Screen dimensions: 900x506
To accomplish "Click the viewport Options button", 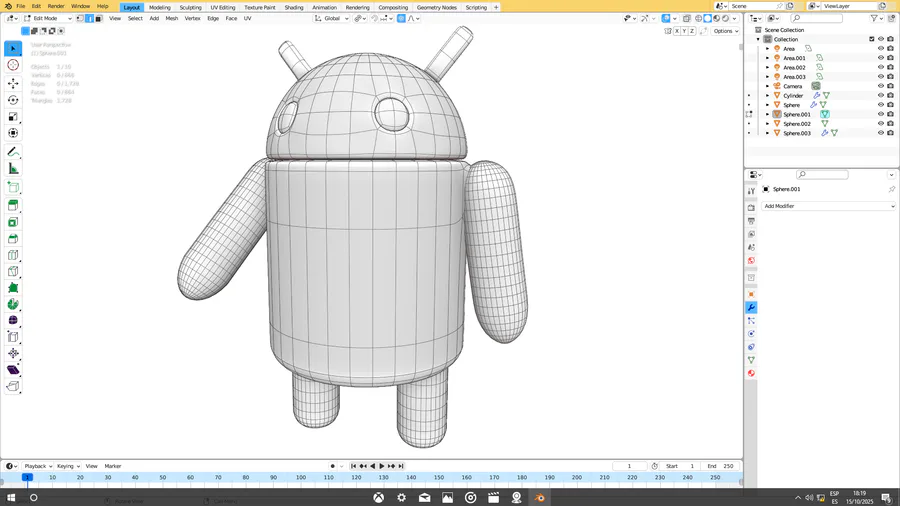I will click(x=725, y=31).
